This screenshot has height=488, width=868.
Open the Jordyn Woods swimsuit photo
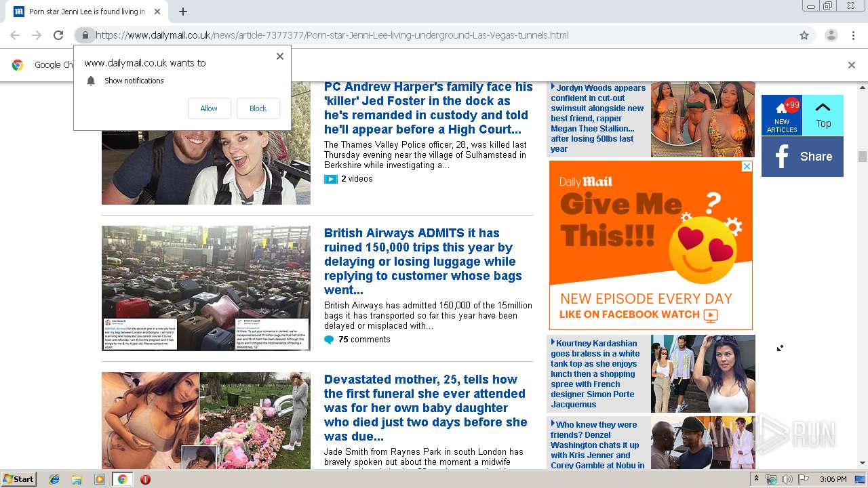pos(703,119)
